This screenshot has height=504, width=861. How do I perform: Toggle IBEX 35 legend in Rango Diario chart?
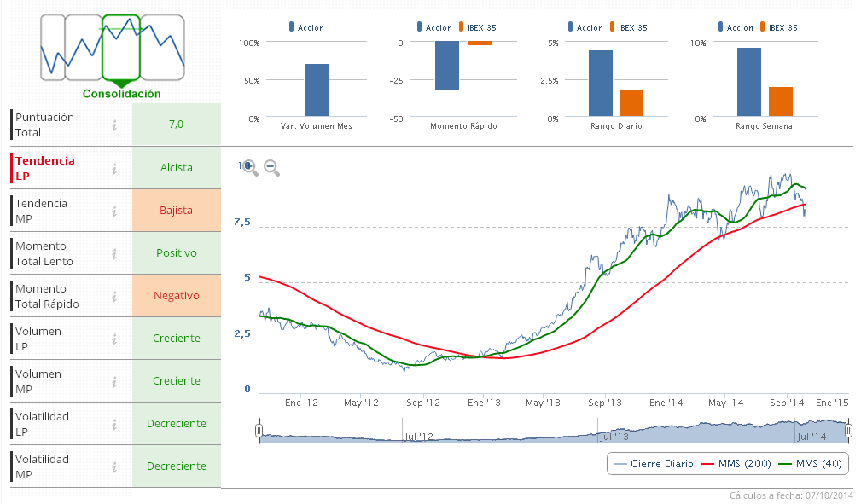(630, 28)
